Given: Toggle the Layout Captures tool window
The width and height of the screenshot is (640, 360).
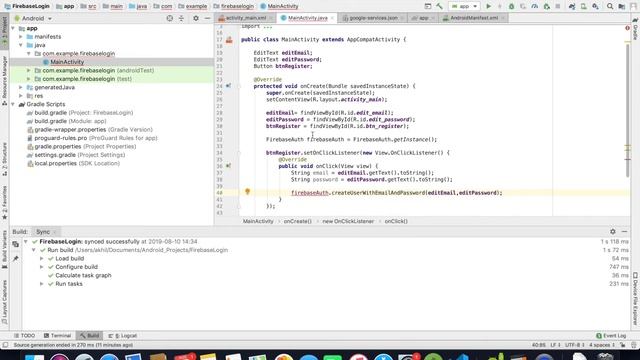Looking at the screenshot, I should [x=4, y=302].
